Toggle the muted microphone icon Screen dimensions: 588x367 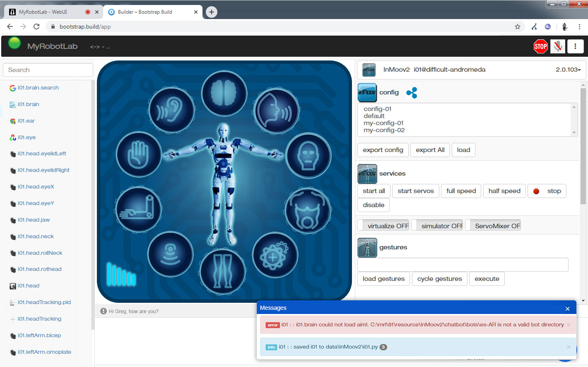[x=558, y=46]
